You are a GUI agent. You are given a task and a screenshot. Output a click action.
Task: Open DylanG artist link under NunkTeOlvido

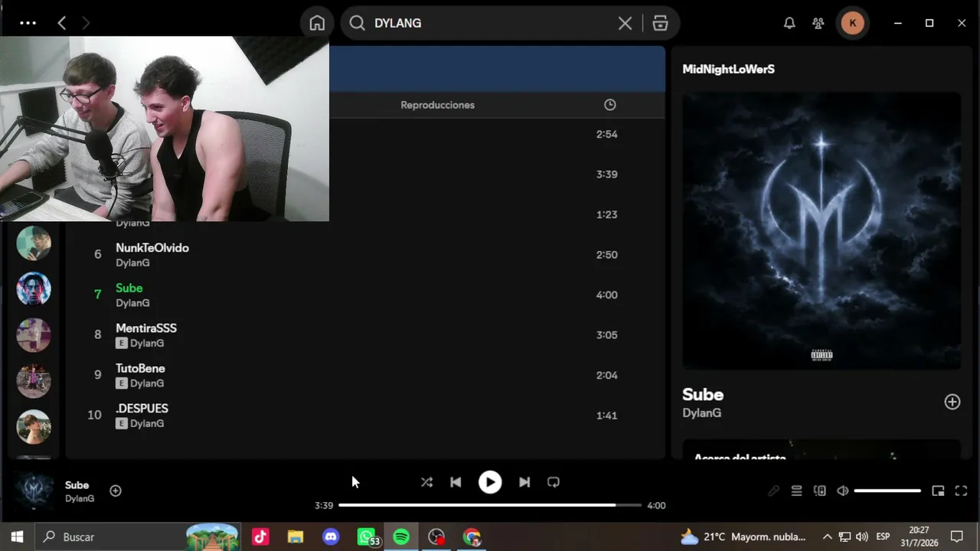(132, 262)
